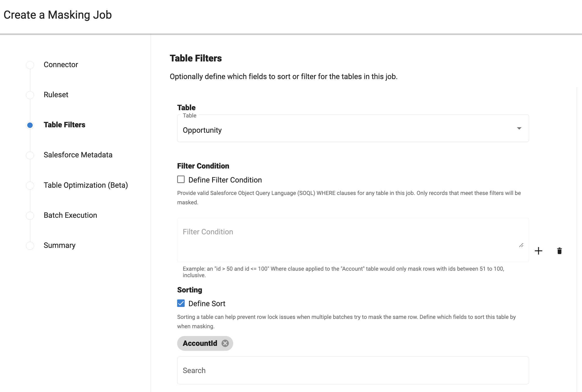This screenshot has height=392, width=582.
Task: Click the Opportunity table combo box
Action: coord(337,130)
